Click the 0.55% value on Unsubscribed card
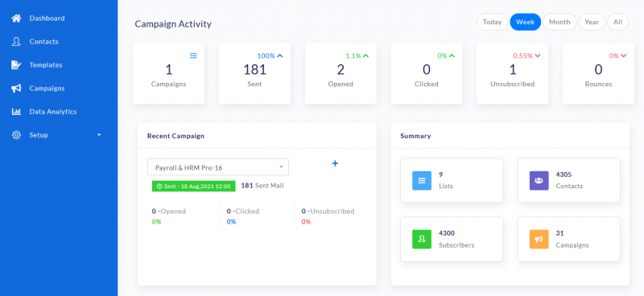The width and height of the screenshot is (644, 296). pyautogui.click(x=522, y=55)
